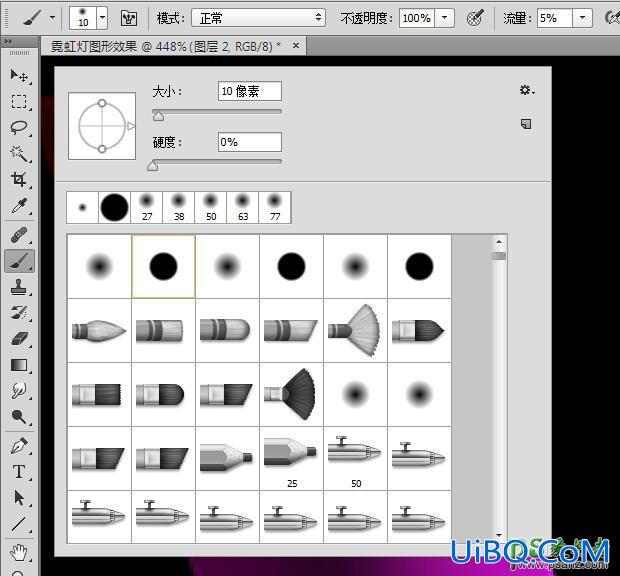The height and width of the screenshot is (576, 620).
Task: Select the airbrush preset labeled 50
Action: point(355,459)
